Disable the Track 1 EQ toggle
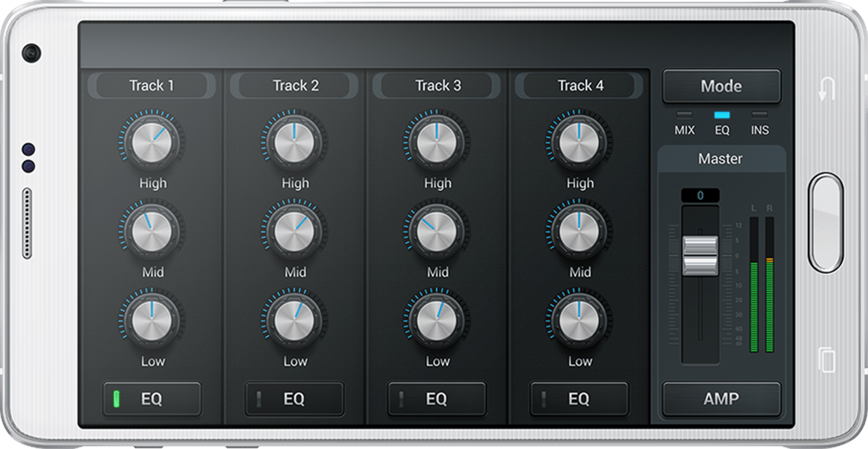The height and width of the screenshot is (449, 868). pos(151,399)
